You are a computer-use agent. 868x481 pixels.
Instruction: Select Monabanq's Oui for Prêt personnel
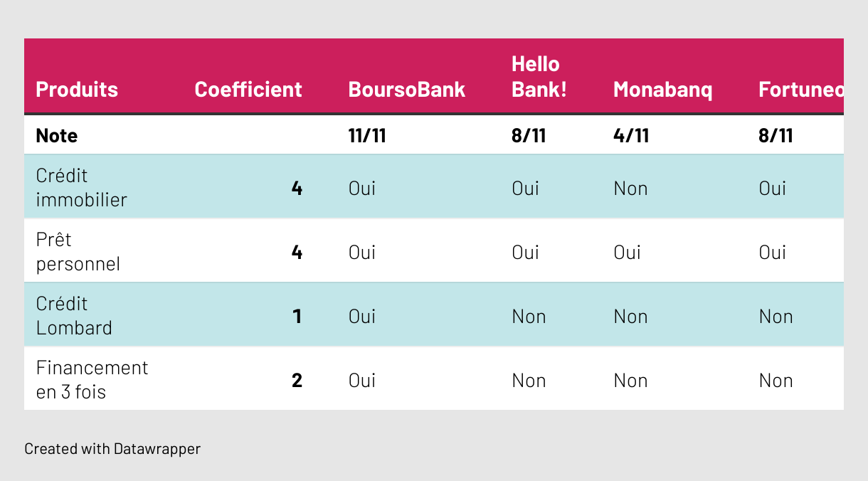(628, 253)
